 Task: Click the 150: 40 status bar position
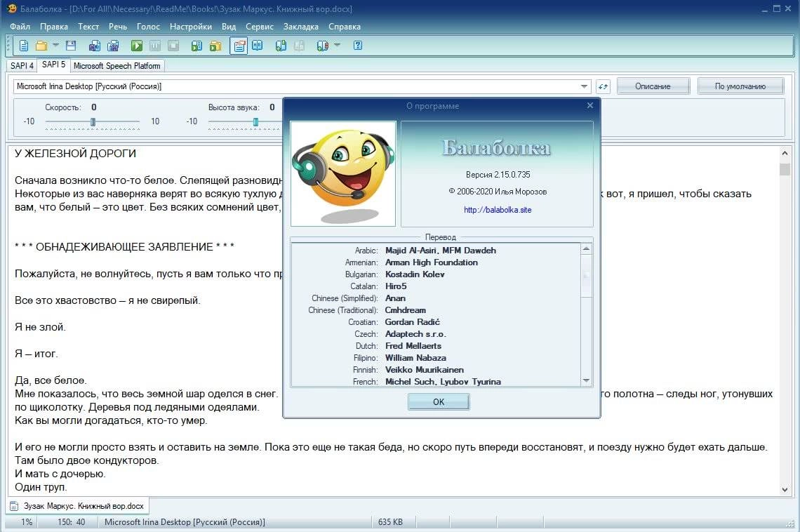click(72, 522)
